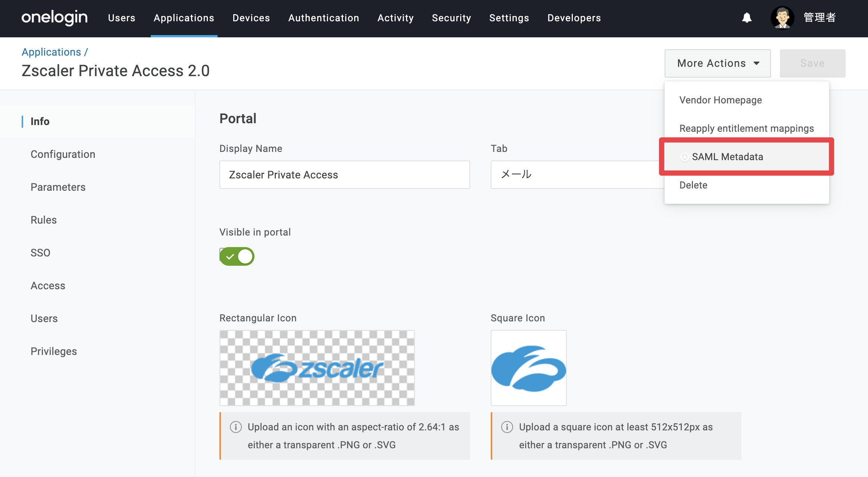This screenshot has width=868, height=477.
Task: Switch to the SSO sidebar tab
Action: (40, 253)
